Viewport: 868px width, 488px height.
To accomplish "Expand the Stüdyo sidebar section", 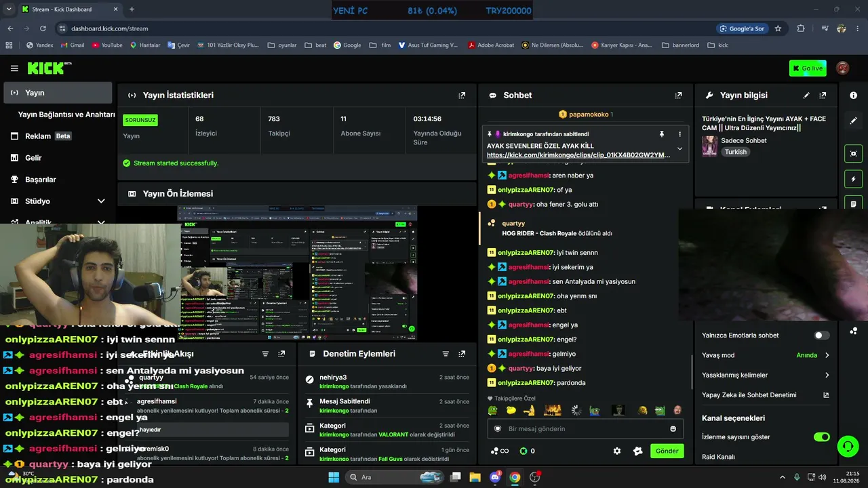I will coord(58,201).
